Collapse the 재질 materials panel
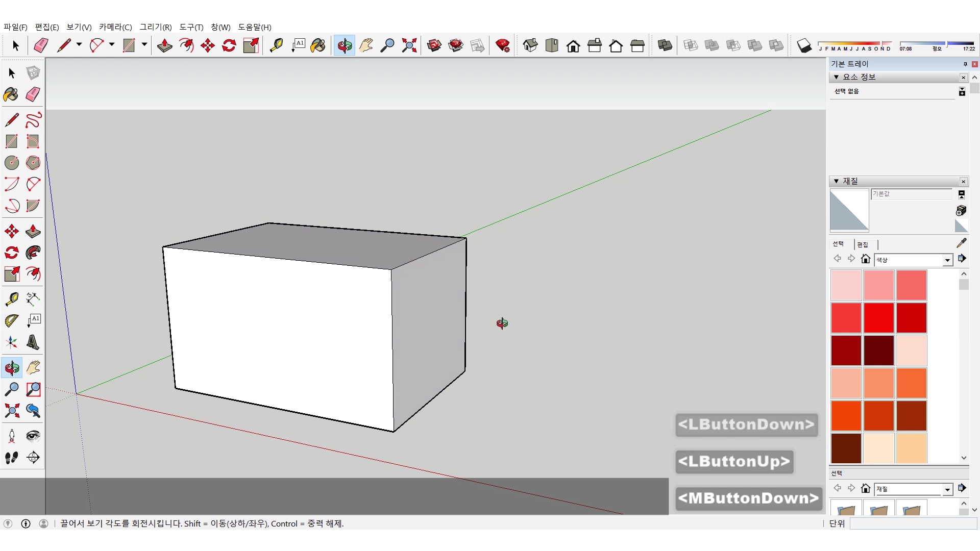This screenshot has height=551, width=980. (x=836, y=181)
